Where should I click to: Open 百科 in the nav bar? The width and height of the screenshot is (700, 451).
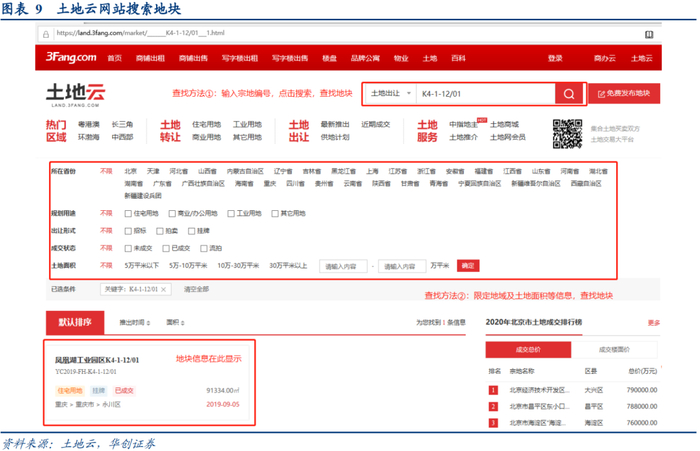pos(458,58)
